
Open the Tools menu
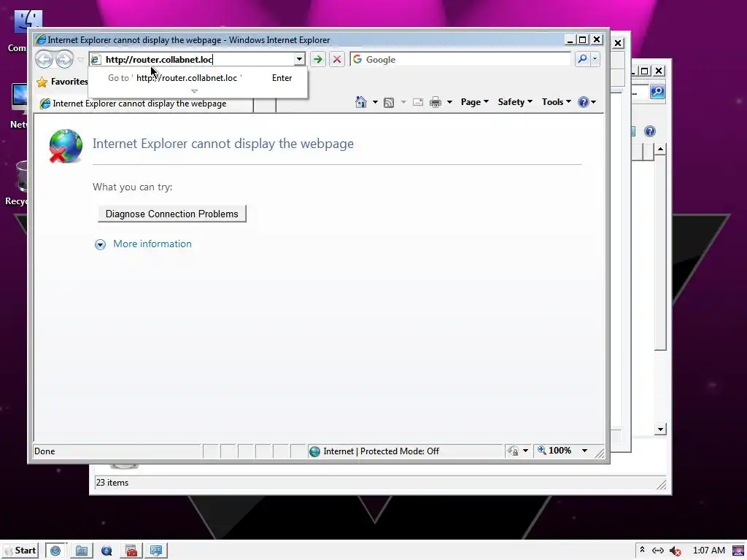coord(556,102)
